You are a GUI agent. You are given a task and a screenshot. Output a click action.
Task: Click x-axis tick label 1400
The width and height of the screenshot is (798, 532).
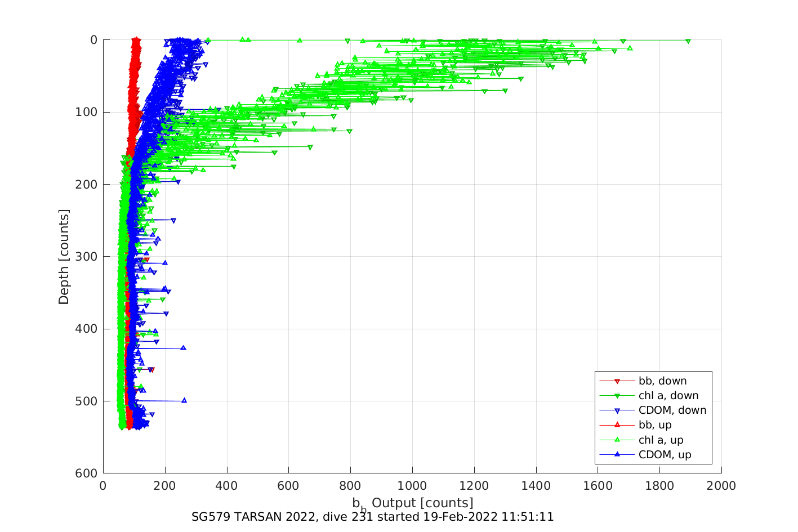(x=536, y=486)
